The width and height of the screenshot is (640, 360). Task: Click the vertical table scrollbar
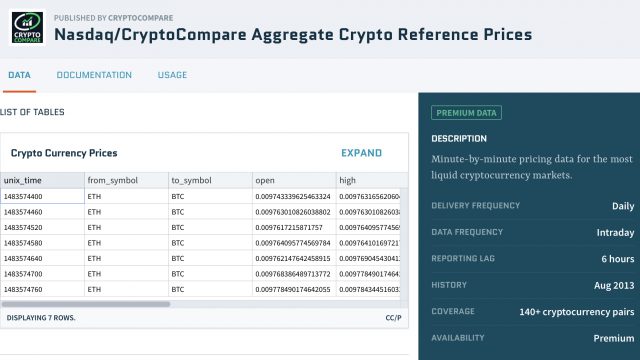pyautogui.click(x=404, y=244)
